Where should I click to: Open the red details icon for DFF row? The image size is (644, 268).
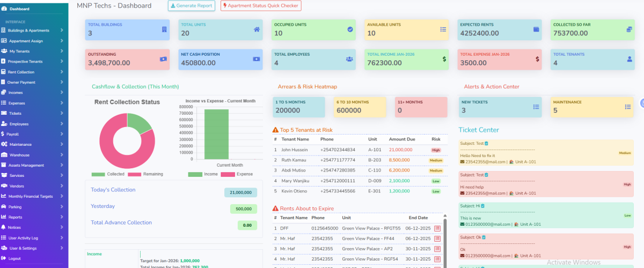click(x=437, y=228)
